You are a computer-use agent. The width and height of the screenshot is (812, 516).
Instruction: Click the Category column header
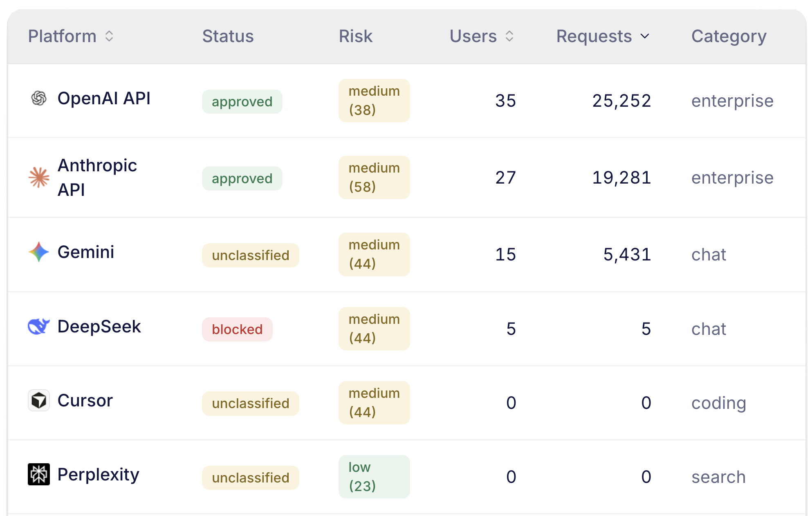[x=729, y=36]
